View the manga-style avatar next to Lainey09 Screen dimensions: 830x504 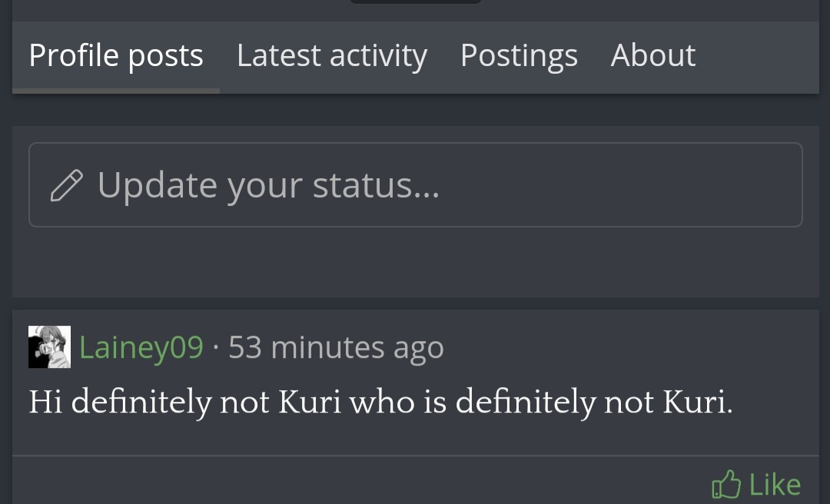pyautogui.click(x=49, y=346)
